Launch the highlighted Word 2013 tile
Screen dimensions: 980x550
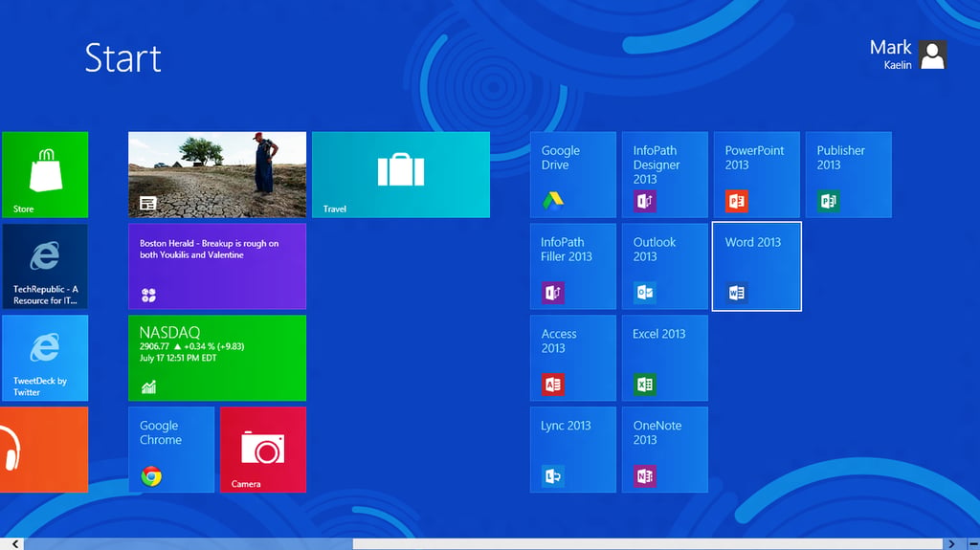tap(757, 266)
